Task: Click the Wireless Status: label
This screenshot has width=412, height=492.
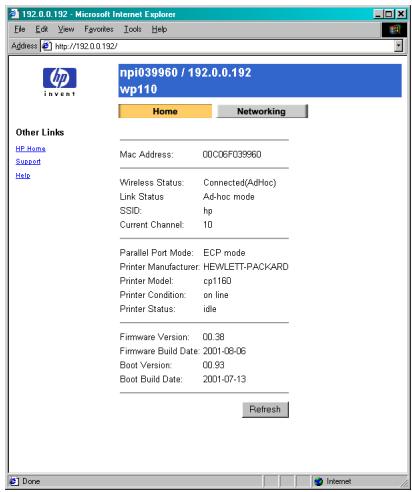Action: point(152,183)
